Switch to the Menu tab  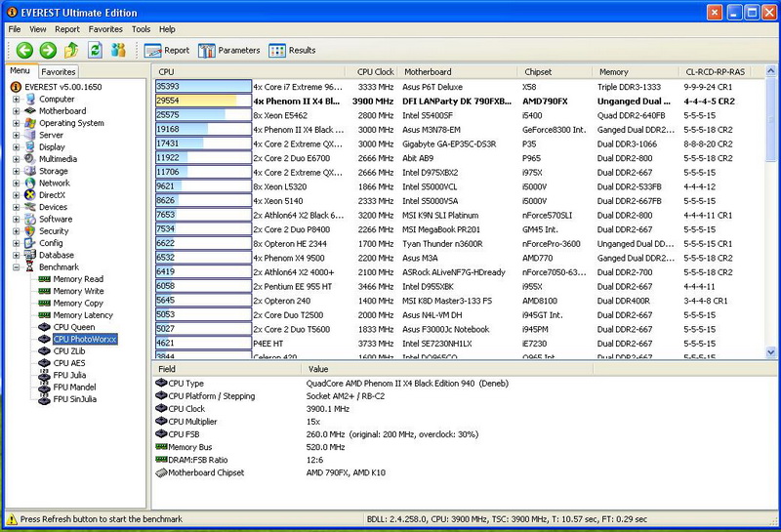point(21,70)
